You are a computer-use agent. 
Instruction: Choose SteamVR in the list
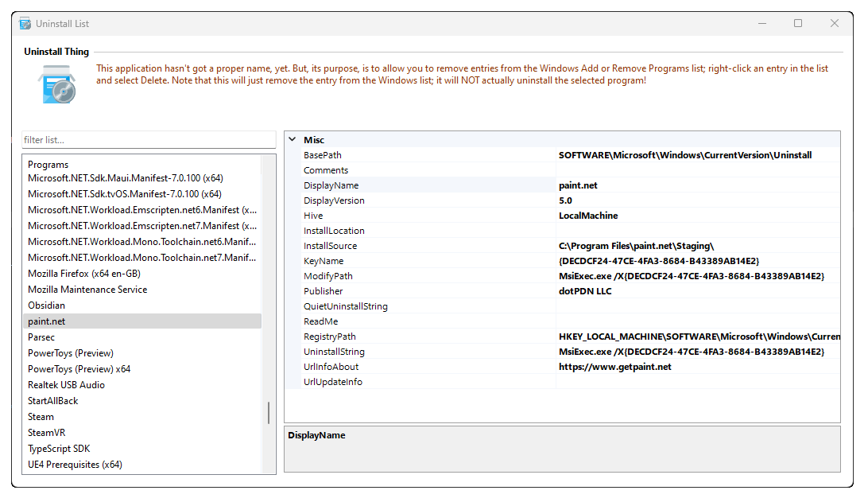click(x=46, y=433)
